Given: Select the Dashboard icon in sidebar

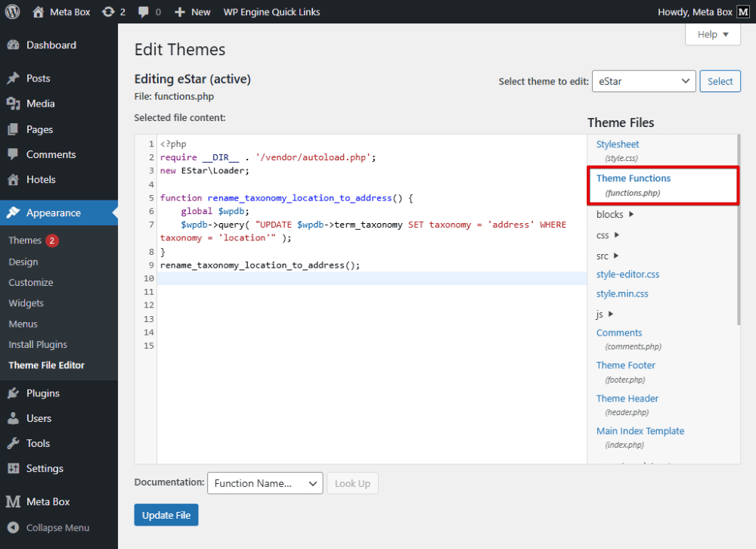Looking at the screenshot, I should pyautogui.click(x=14, y=45).
